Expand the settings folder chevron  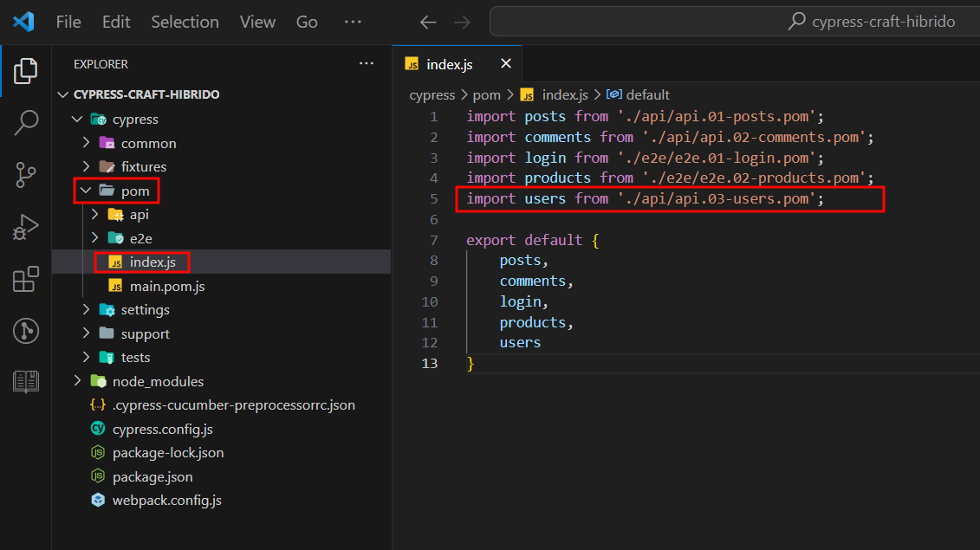tap(87, 309)
